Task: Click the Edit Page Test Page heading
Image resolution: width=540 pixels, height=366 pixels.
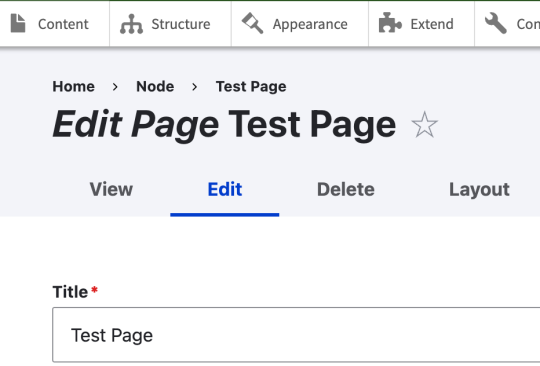Action: tap(224, 125)
